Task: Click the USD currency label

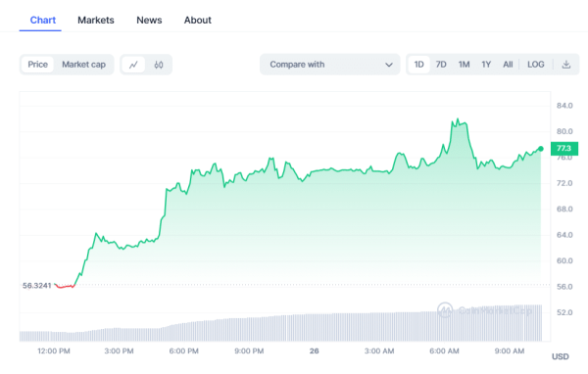Action: click(561, 356)
